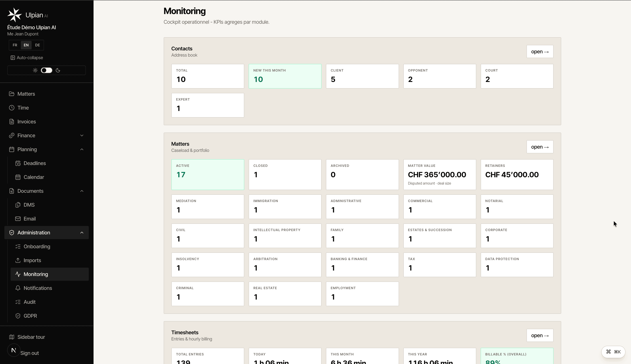Screen dimensions: 631x364
Task: Click the Active matters 17 tile
Action: point(208,175)
